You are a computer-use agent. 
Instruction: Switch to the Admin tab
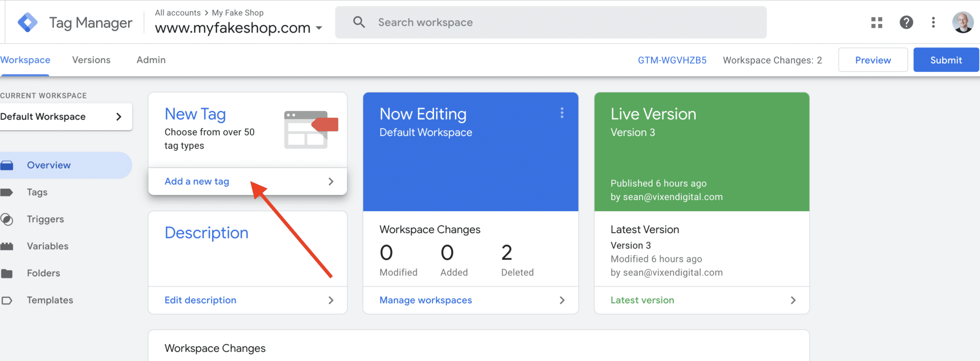point(151,60)
